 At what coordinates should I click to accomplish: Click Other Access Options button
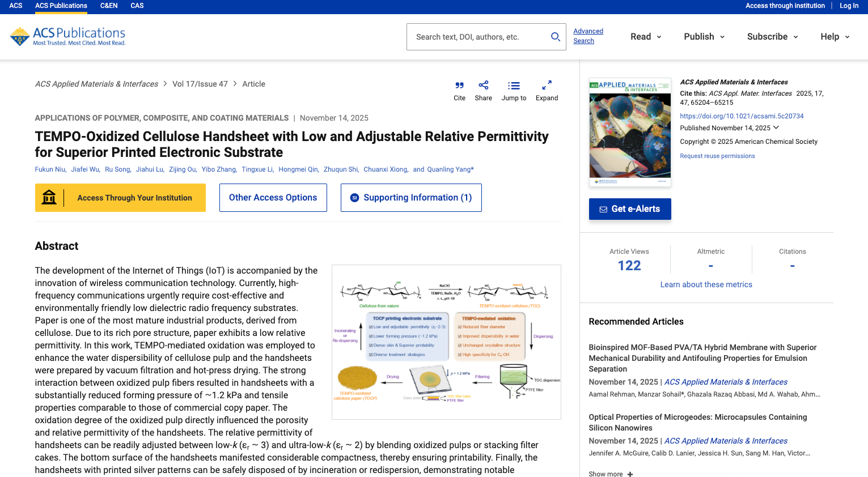click(273, 198)
